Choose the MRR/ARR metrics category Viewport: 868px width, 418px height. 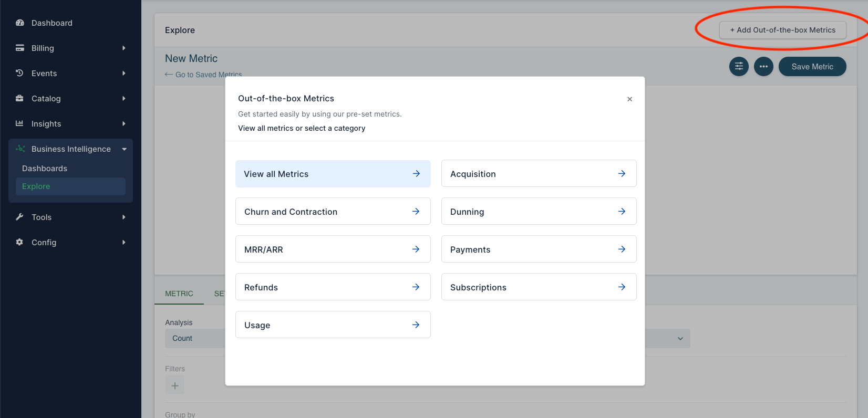[x=333, y=249]
